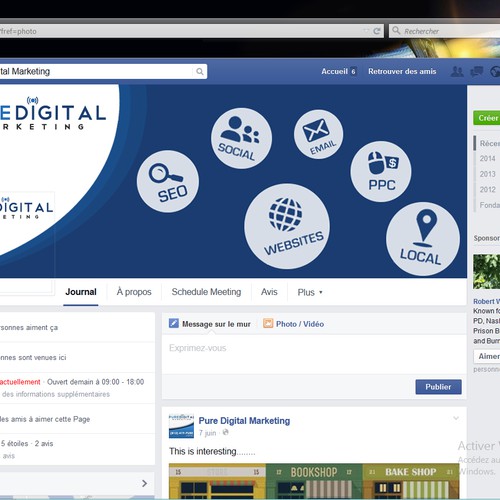The height and width of the screenshot is (500, 500).
Task: Switch to the Journal tab
Action: [x=81, y=292]
